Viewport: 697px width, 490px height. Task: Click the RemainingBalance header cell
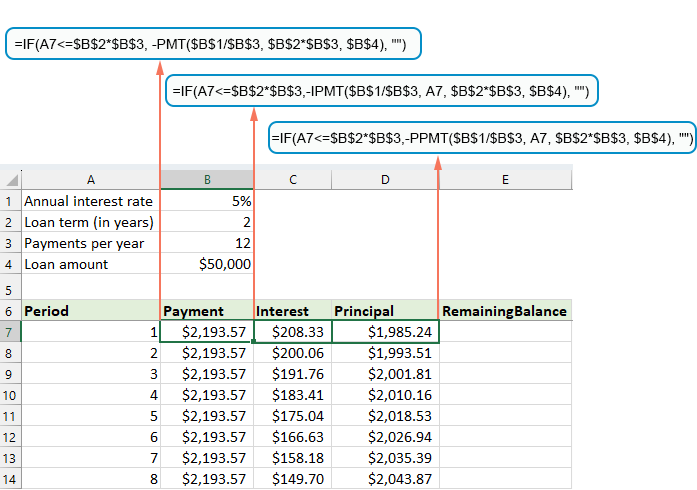click(505, 311)
